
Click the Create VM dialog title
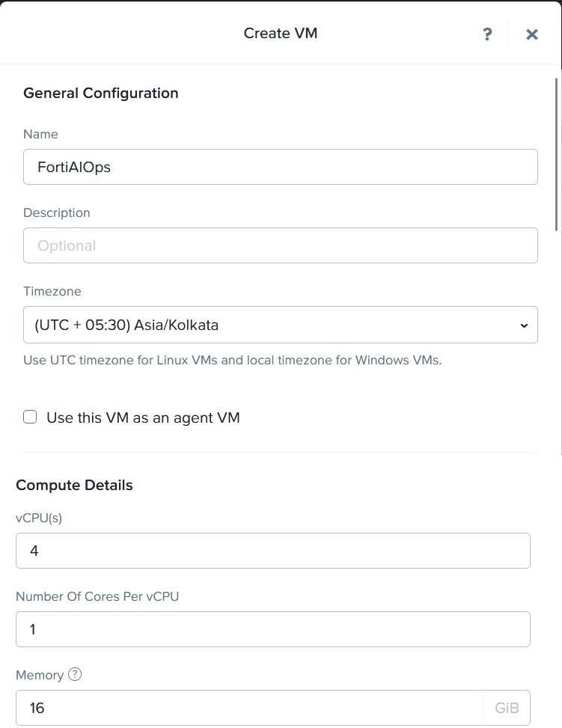pos(281,33)
